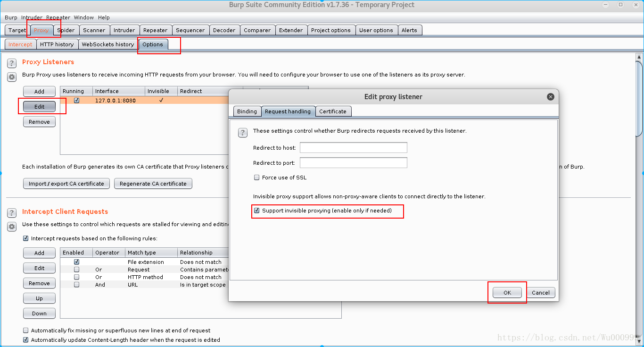Select the HTTP history sub-tab
This screenshot has width=644, height=347.
[57, 44]
